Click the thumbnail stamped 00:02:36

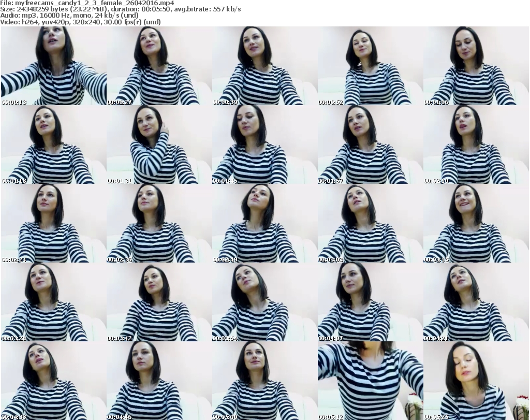pos(159,223)
